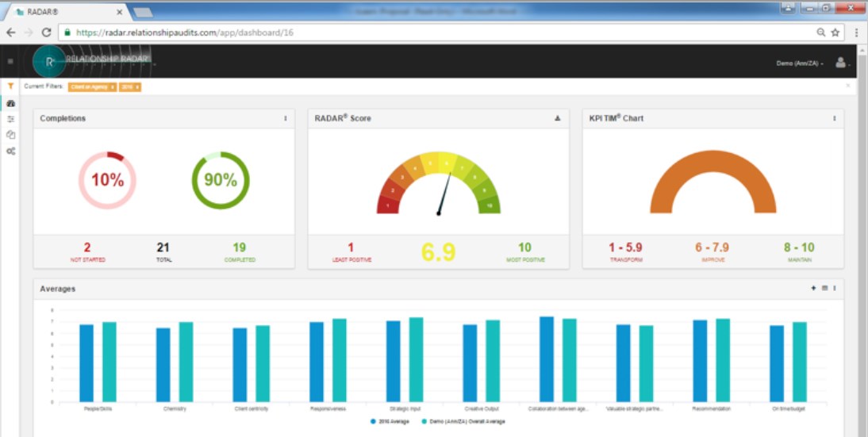Viewport: 868px width, 437px height.
Task: Click the On time/budget axis label
Action: (x=789, y=408)
